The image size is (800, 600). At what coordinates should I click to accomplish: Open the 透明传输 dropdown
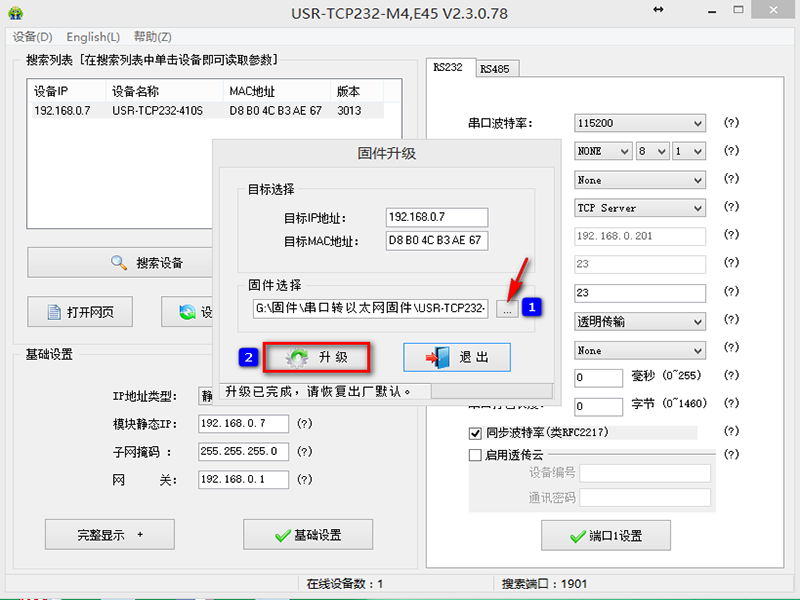pos(697,322)
